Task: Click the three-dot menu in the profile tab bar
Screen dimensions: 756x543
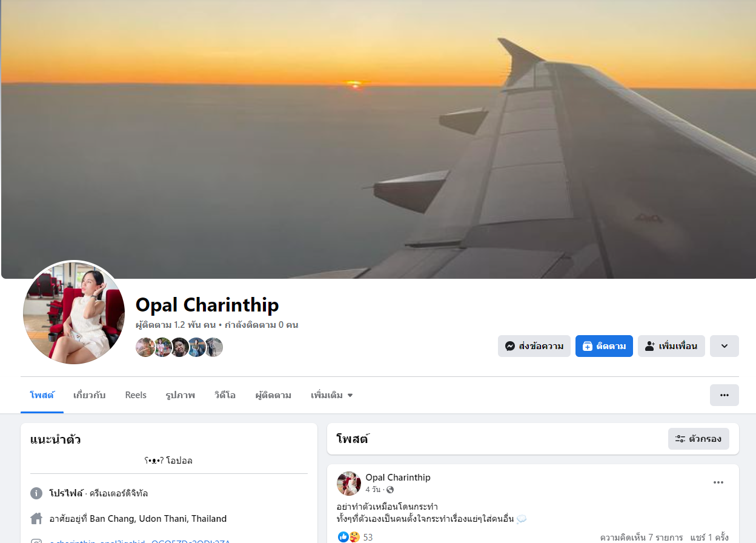Action: (x=724, y=395)
